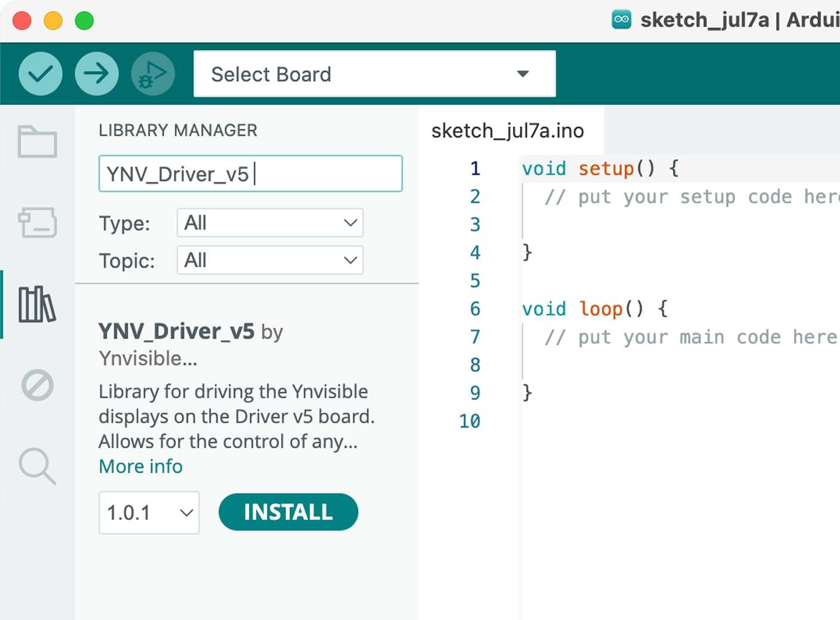Click the yellow minimize window button
This screenshot has width=840, height=620.
[x=53, y=20]
